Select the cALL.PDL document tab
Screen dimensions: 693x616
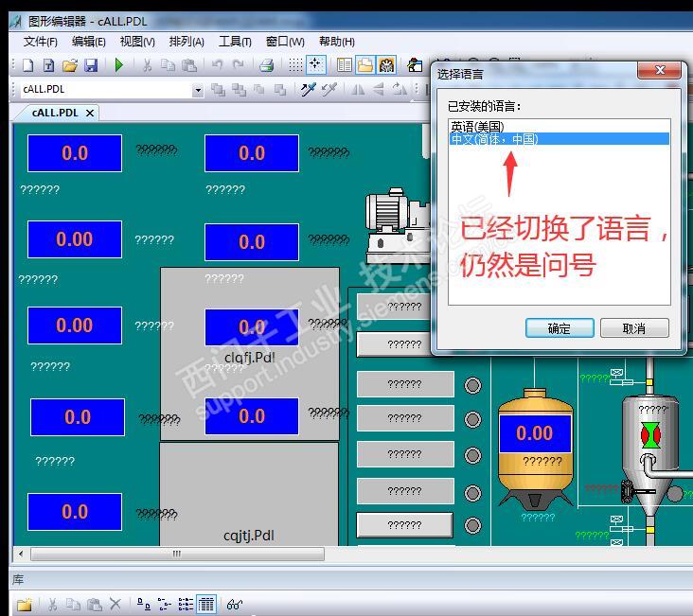[55, 113]
